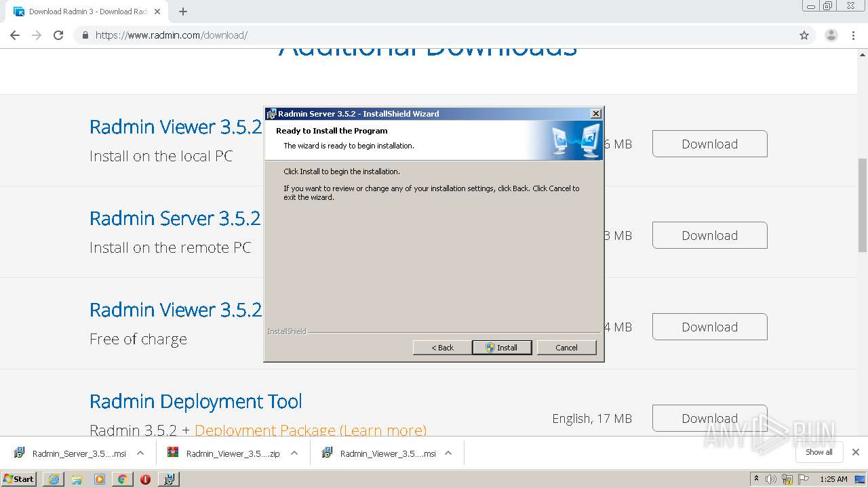The image size is (868, 488).
Task: Launch Internet Explorer from taskbar
Action: point(54,479)
